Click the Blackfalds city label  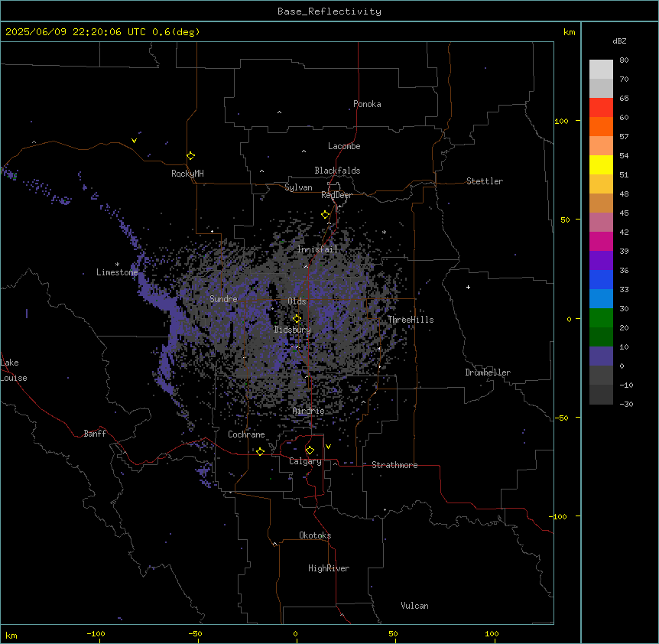click(x=337, y=171)
